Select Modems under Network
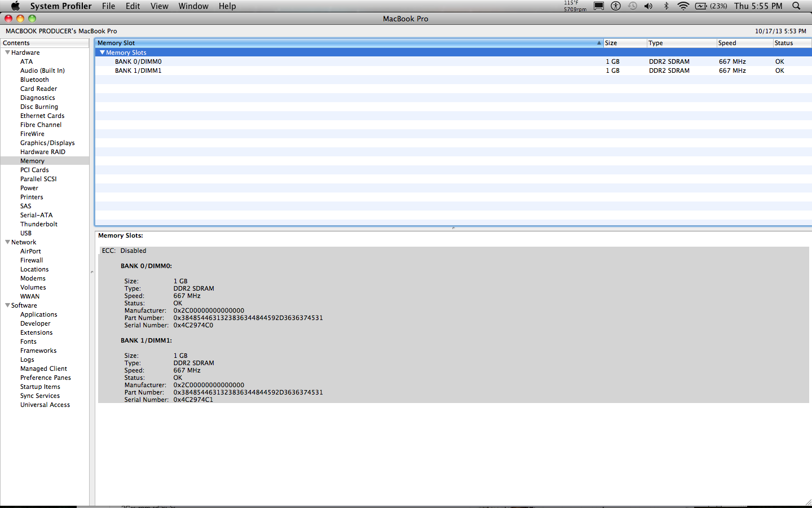Screen dimensions: 812x508 click(33, 278)
